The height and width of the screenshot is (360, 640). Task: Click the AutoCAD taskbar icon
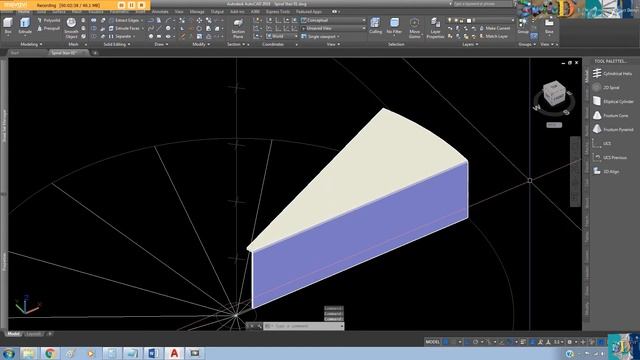point(174,353)
